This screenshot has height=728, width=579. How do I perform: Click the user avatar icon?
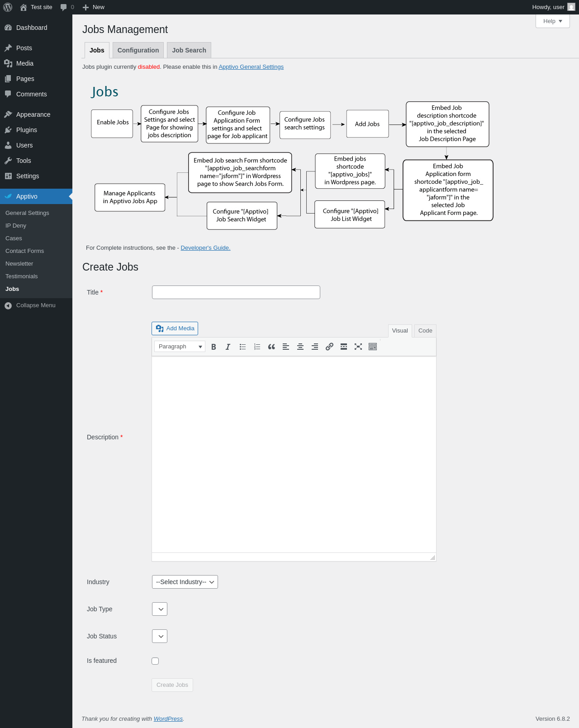tap(571, 7)
